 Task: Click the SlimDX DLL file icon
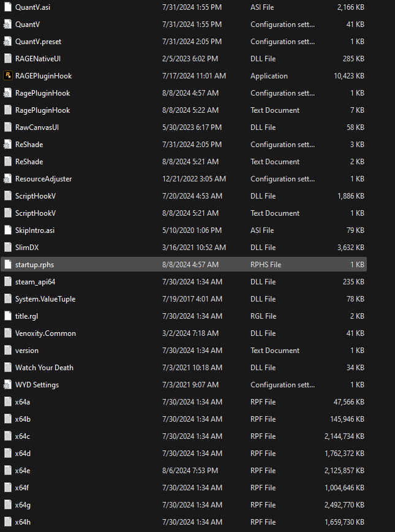point(8,248)
